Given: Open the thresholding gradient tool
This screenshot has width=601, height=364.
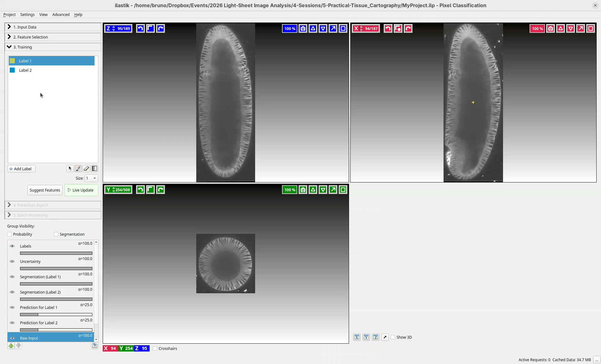Looking at the screenshot, I should [x=95, y=169].
